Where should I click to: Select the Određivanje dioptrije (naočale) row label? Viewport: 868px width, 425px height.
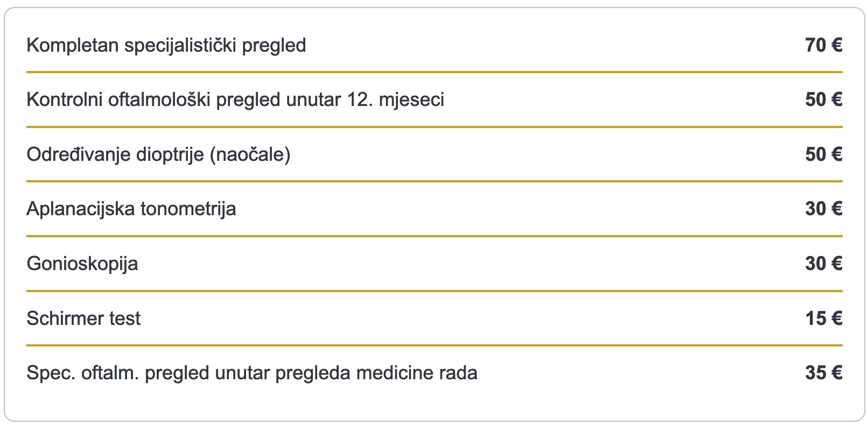(158, 155)
